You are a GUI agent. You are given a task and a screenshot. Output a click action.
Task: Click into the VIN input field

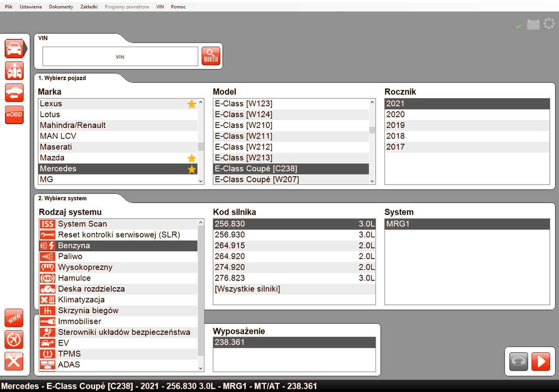click(120, 57)
